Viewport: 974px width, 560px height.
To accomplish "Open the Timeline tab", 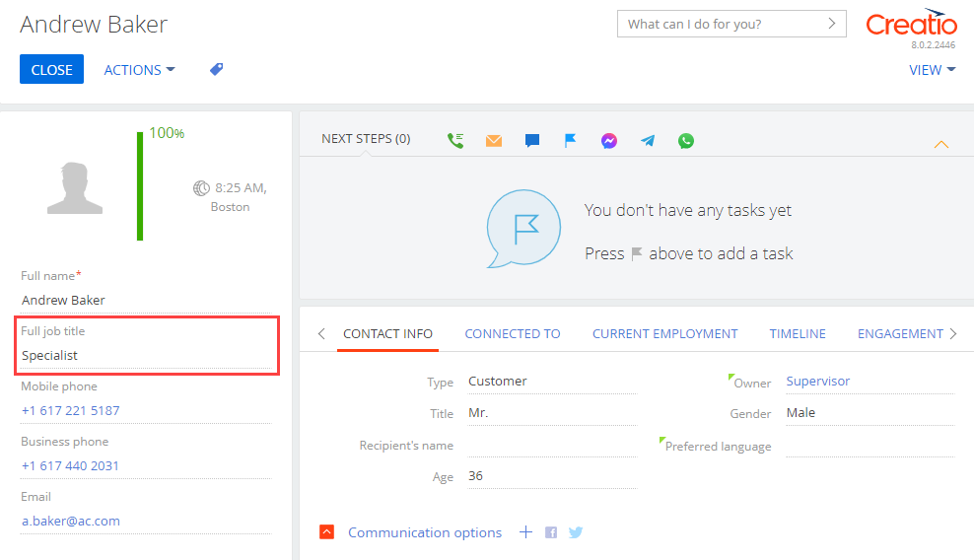I will (798, 333).
